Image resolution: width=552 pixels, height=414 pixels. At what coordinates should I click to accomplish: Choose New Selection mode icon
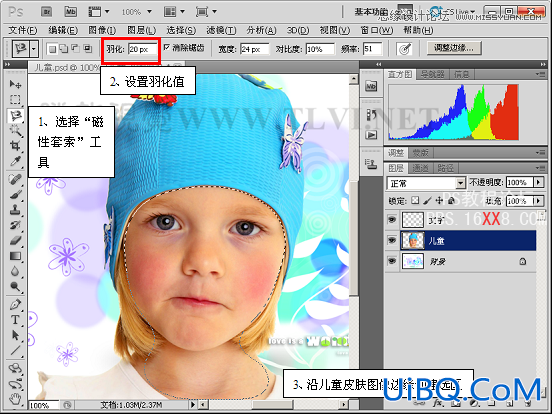pyautogui.click(x=52, y=49)
